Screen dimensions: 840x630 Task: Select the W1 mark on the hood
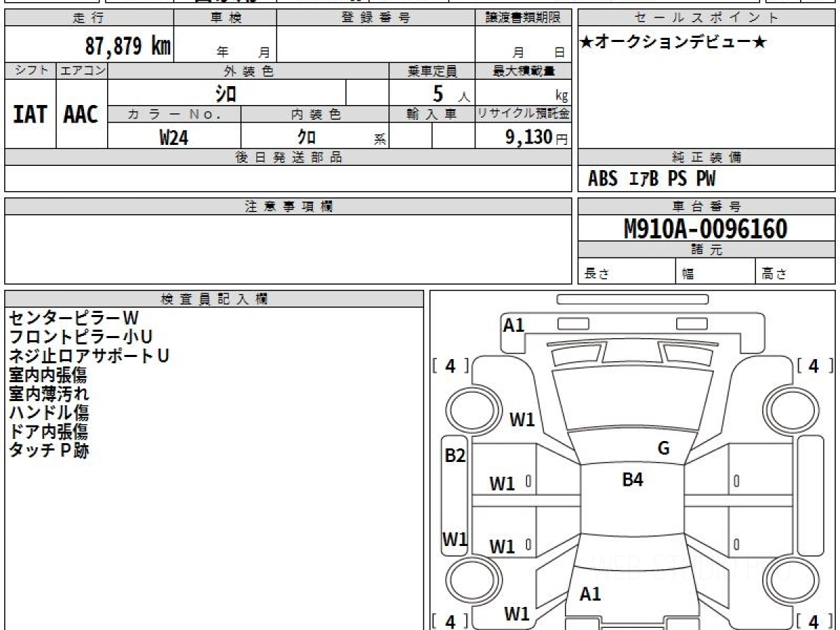(x=522, y=420)
